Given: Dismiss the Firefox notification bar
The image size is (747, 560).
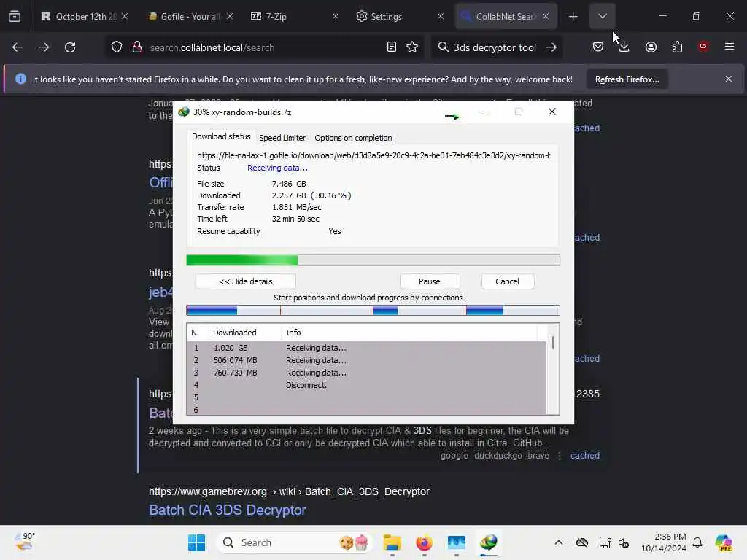Looking at the screenshot, I should pyautogui.click(x=729, y=79).
